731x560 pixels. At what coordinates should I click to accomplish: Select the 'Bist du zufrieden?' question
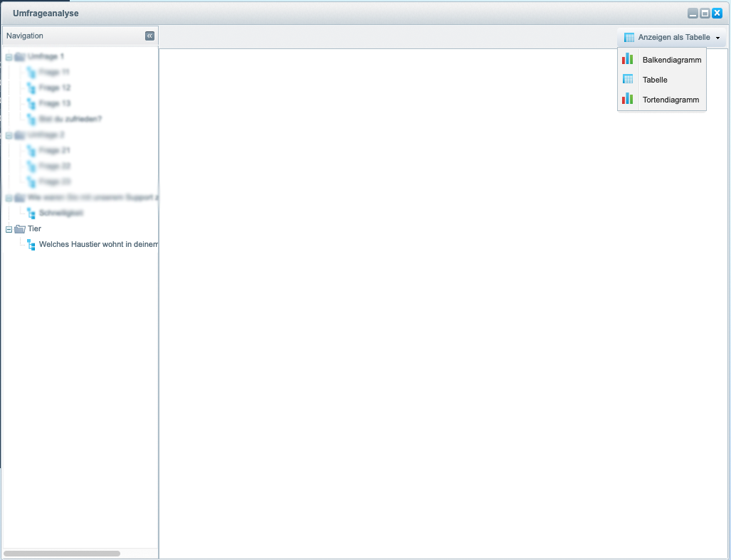(70, 120)
